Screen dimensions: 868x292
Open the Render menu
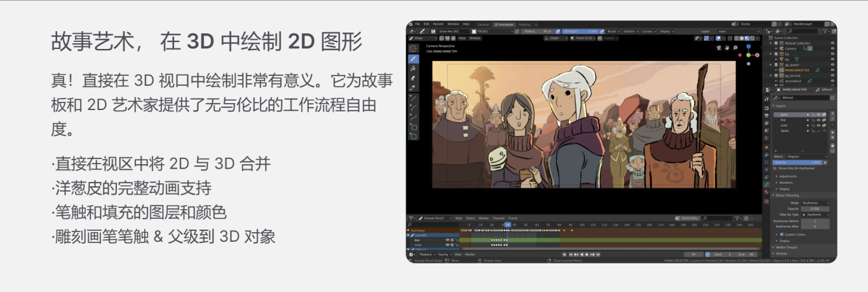438,24
